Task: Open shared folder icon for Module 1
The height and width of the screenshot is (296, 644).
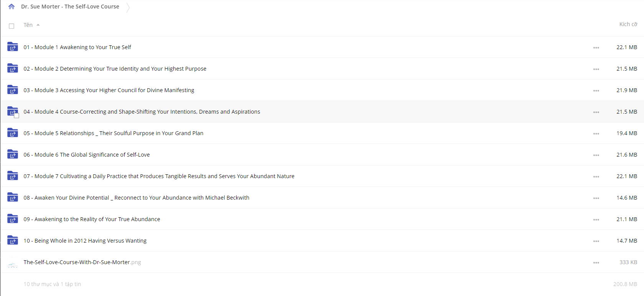Action: [x=13, y=47]
